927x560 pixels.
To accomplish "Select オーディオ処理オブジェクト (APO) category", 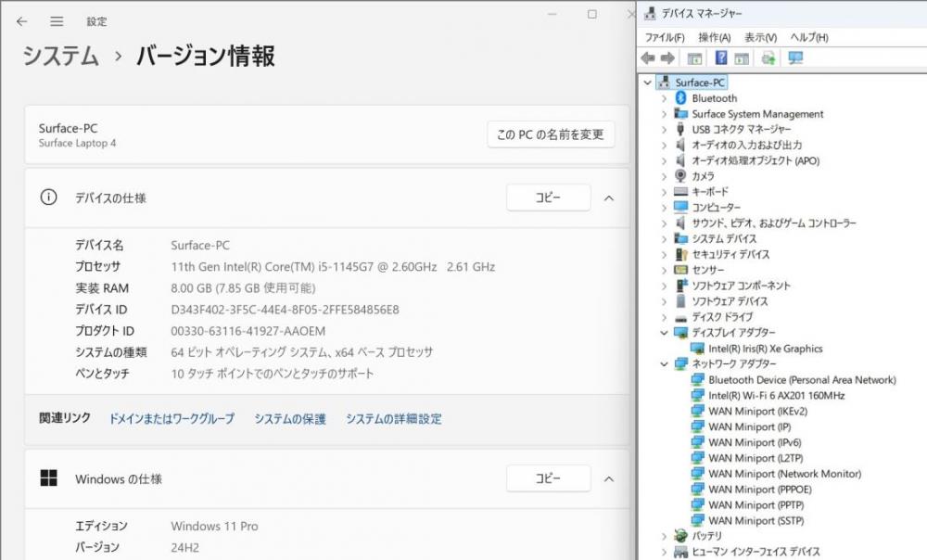I will point(756,160).
